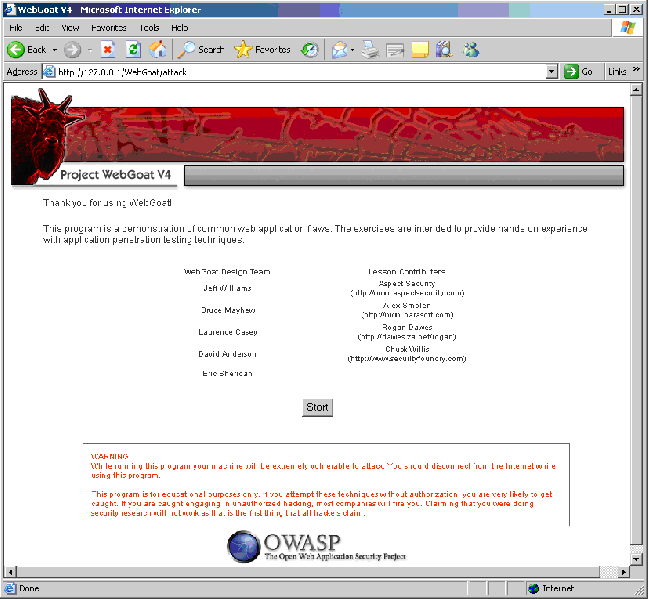Click the Chuck Willis securityfoundry link
Image resolution: width=648 pixels, height=599 pixels.
(407, 359)
